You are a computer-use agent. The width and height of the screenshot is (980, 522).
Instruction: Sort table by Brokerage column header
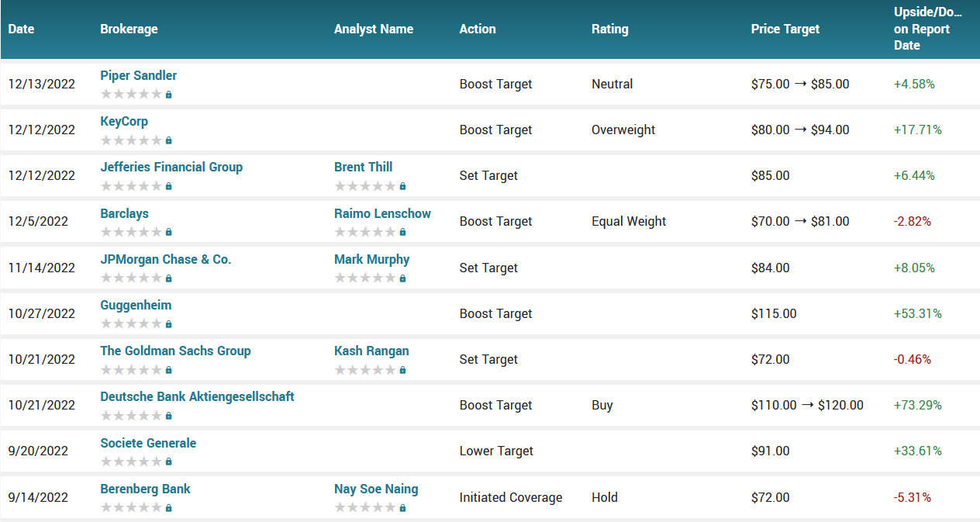(129, 29)
